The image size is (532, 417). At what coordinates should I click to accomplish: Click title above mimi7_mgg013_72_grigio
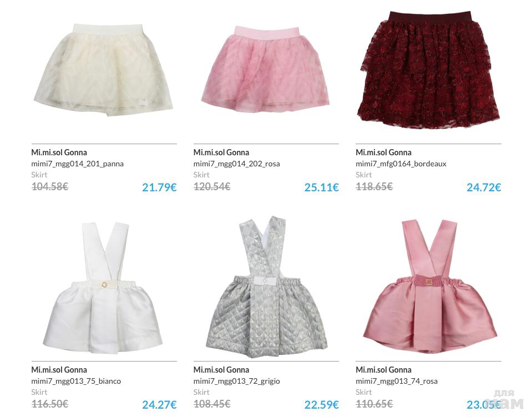[x=221, y=370]
